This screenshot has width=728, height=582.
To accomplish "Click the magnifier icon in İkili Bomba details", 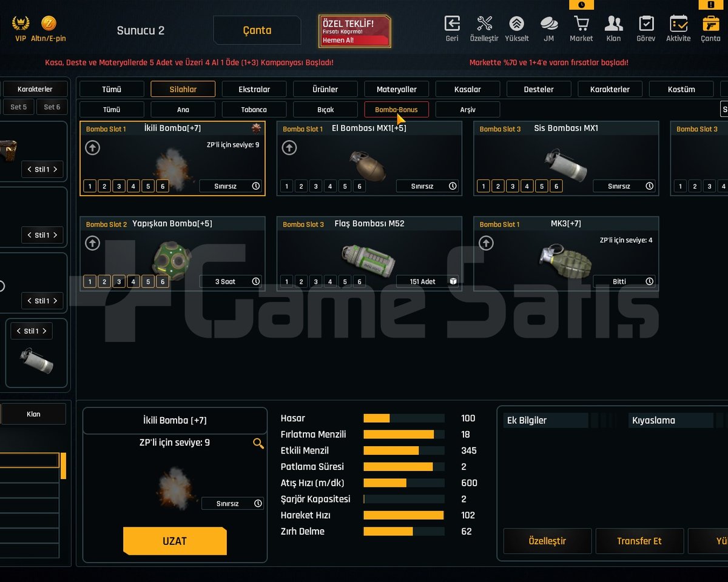I will tap(258, 444).
